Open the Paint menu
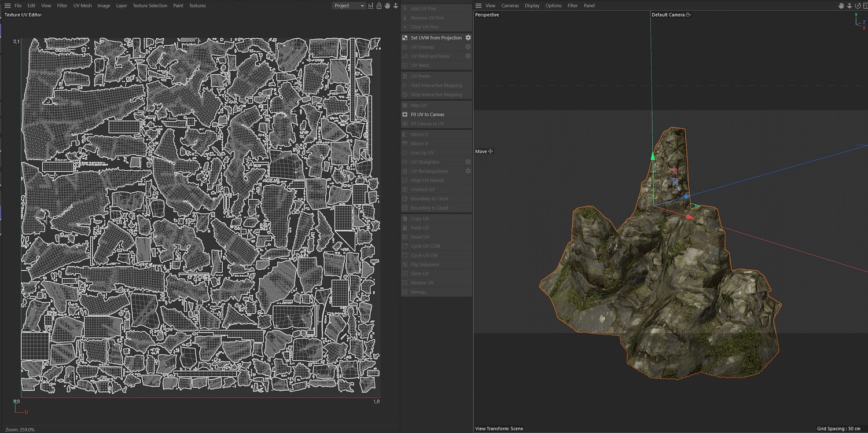 (x=178, y=6)
